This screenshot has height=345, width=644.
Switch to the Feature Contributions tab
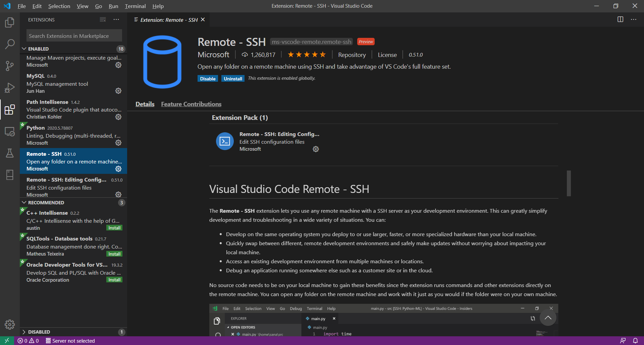191,104
